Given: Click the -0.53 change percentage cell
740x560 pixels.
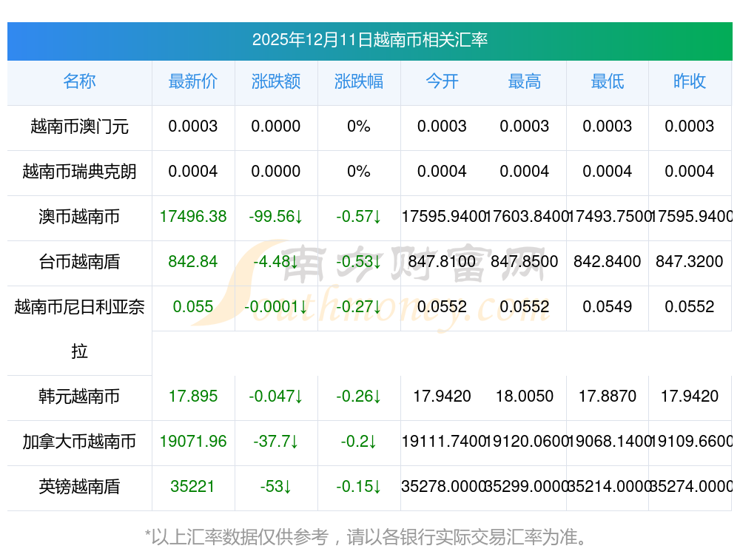Looking at the screenshot, I should (x=359, y=262).
